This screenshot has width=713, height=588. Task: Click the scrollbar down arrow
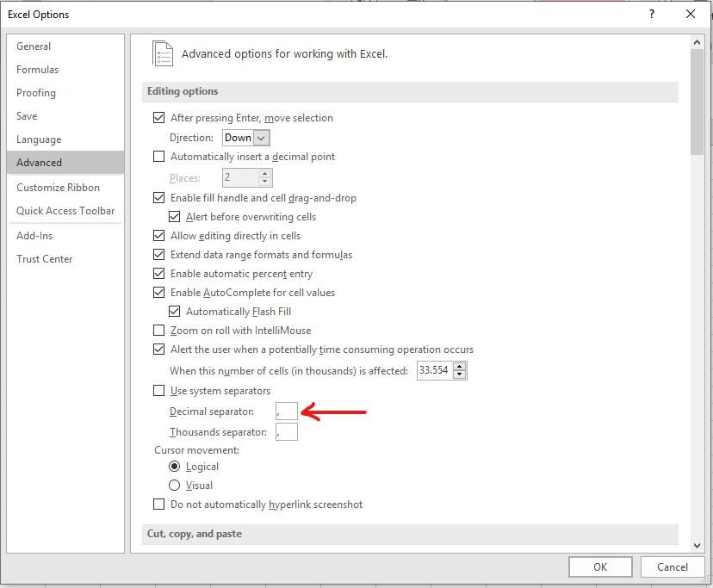point(697,546)
